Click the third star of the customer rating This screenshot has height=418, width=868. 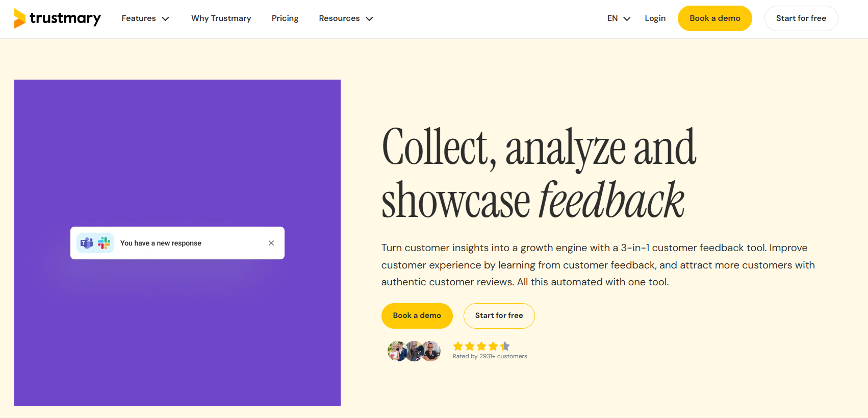481,346
